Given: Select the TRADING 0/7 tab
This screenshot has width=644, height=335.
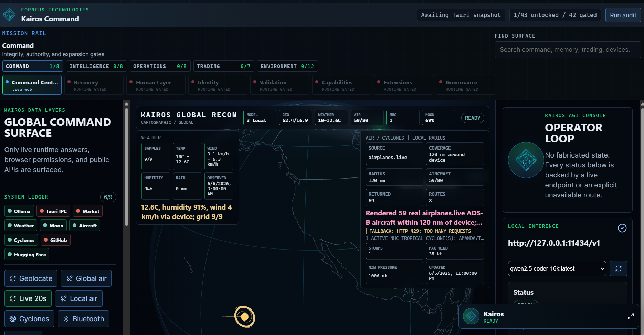Looking at the screenshot, I should pos(224,66).
